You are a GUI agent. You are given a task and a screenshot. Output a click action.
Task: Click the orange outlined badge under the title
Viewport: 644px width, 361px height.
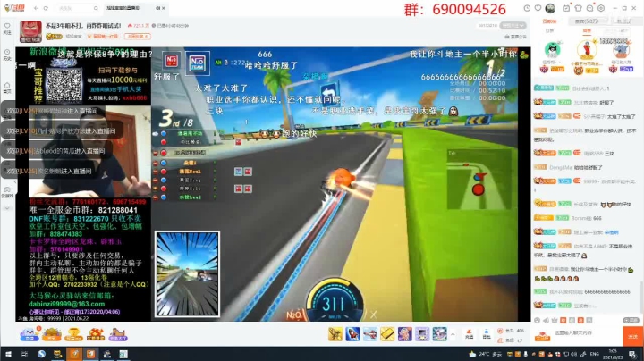137,37
